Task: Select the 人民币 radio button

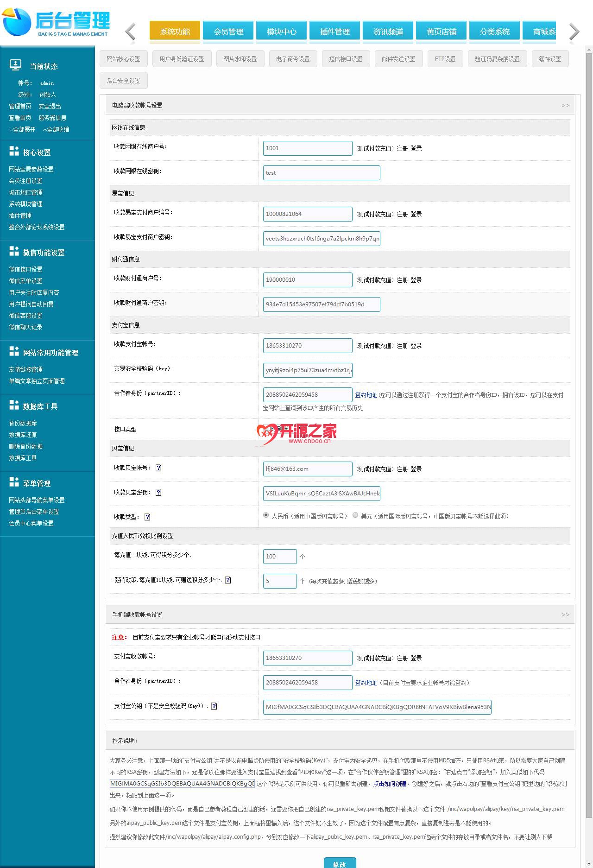Action: tap(266, 515)
